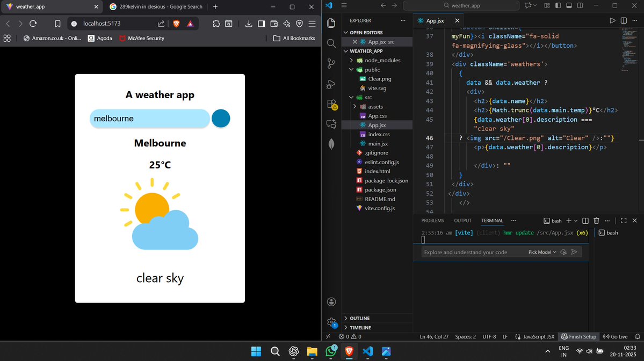This screenshot has width=644, height=361.
Task: Open editor More Actions menu
Action: tap(635, 20)
